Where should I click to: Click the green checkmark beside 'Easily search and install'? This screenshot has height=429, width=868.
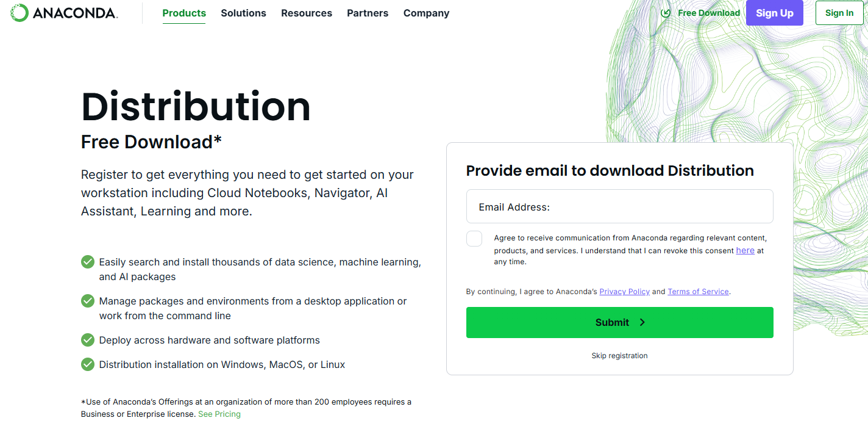(x=88, y=262)
